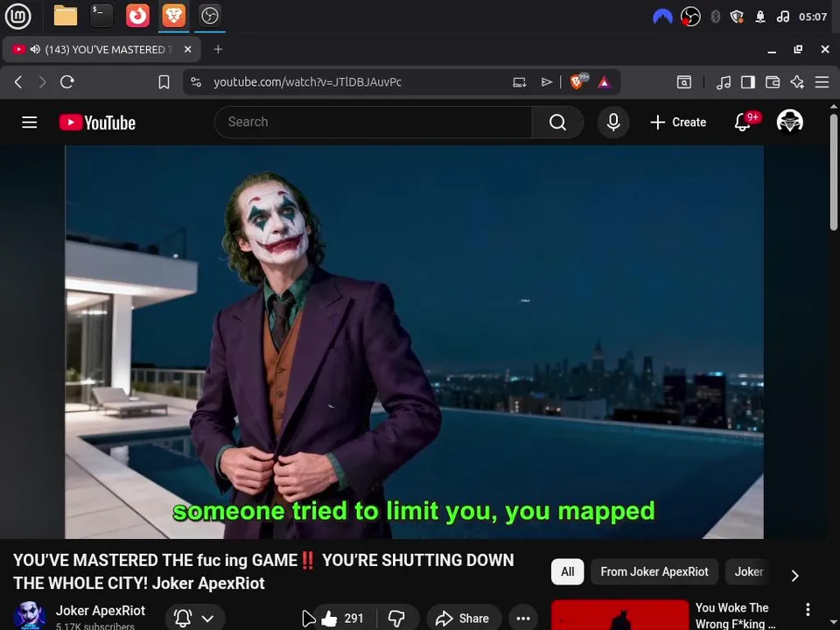Bookmark this page
Viewport: 840px width, 630px height.
click(x=164, y=82)
